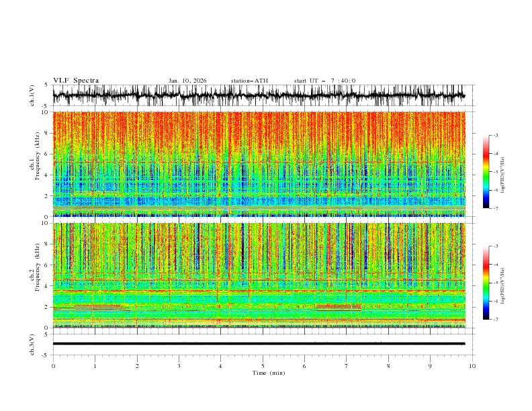Click the time axis tick label "3"
The image size is (532, 411).
pyautogui.click(x=179, y=366)
